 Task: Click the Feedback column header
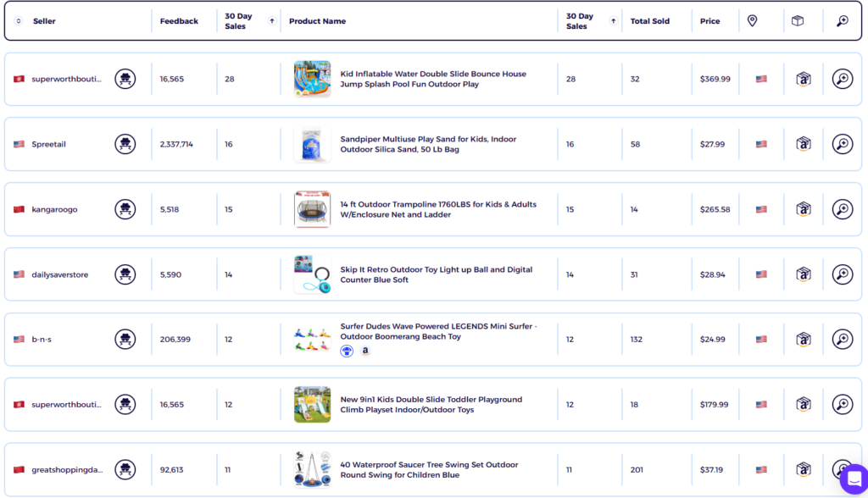click(x=179, y=21)
